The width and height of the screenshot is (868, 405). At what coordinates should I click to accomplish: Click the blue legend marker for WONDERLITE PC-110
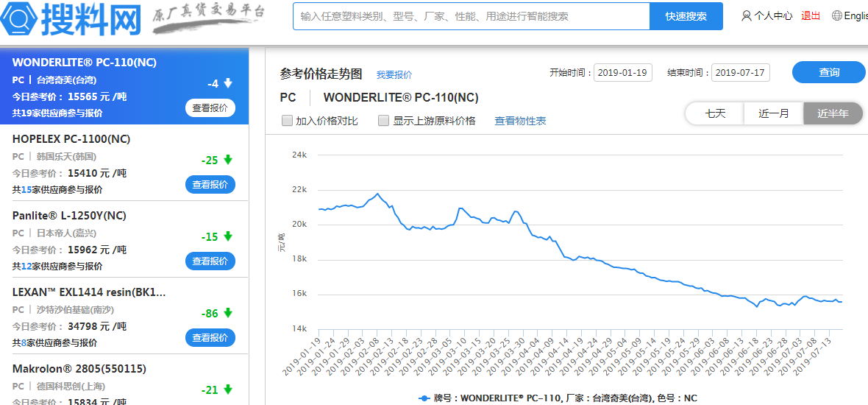424,398
